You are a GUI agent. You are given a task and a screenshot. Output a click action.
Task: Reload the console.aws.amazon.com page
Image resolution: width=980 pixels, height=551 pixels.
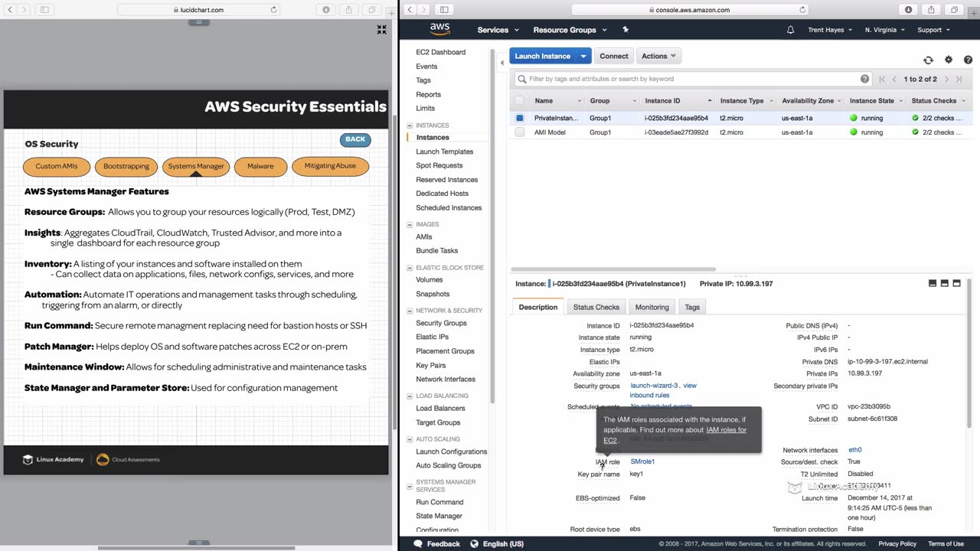pyautogui.click(x=802, y=10)
